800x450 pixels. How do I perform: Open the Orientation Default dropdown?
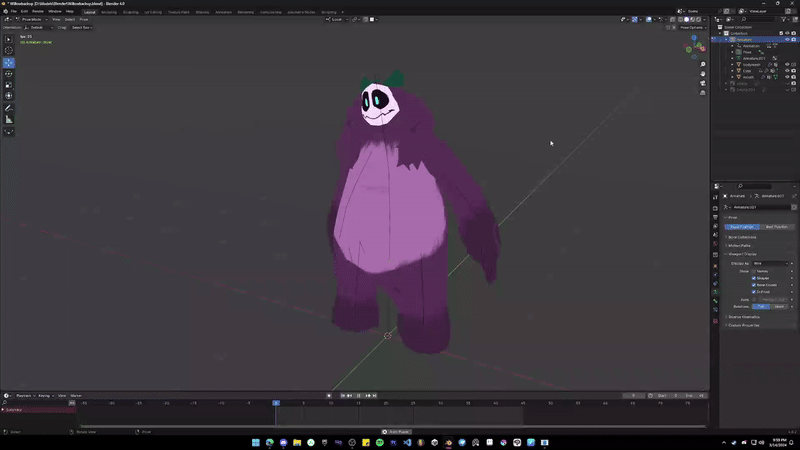38,28
